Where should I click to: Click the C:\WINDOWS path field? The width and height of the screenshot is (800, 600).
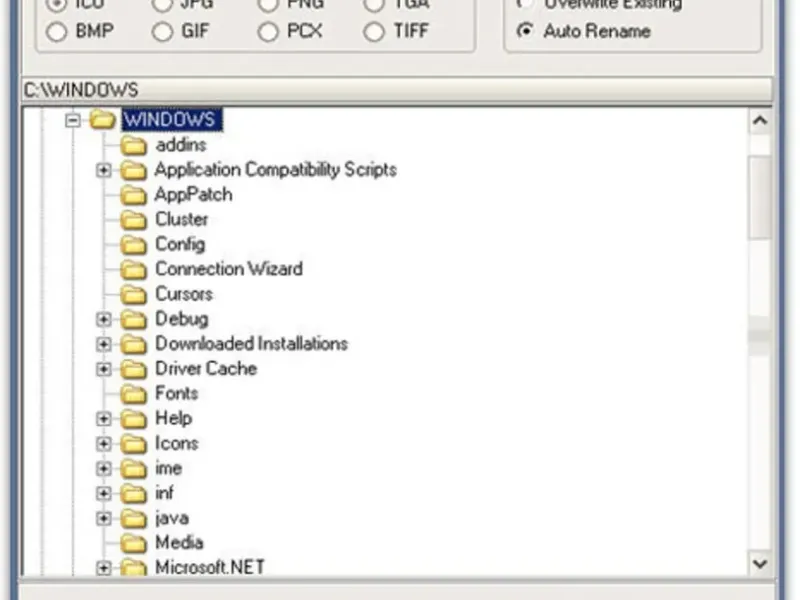396,90
